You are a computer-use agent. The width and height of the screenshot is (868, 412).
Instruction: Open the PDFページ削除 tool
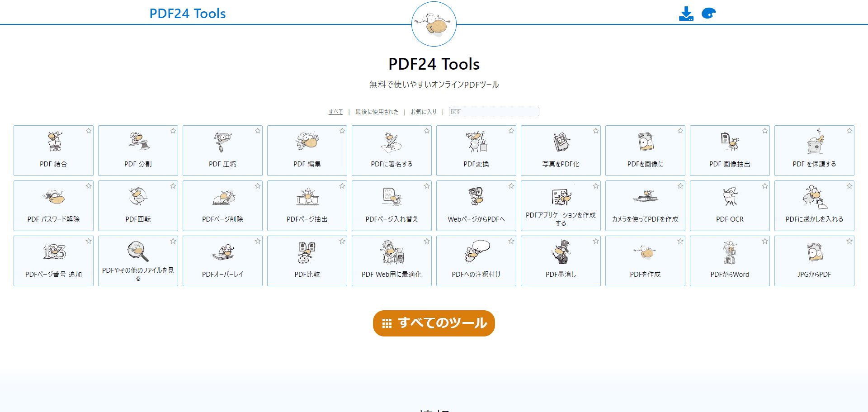[222, 206]
